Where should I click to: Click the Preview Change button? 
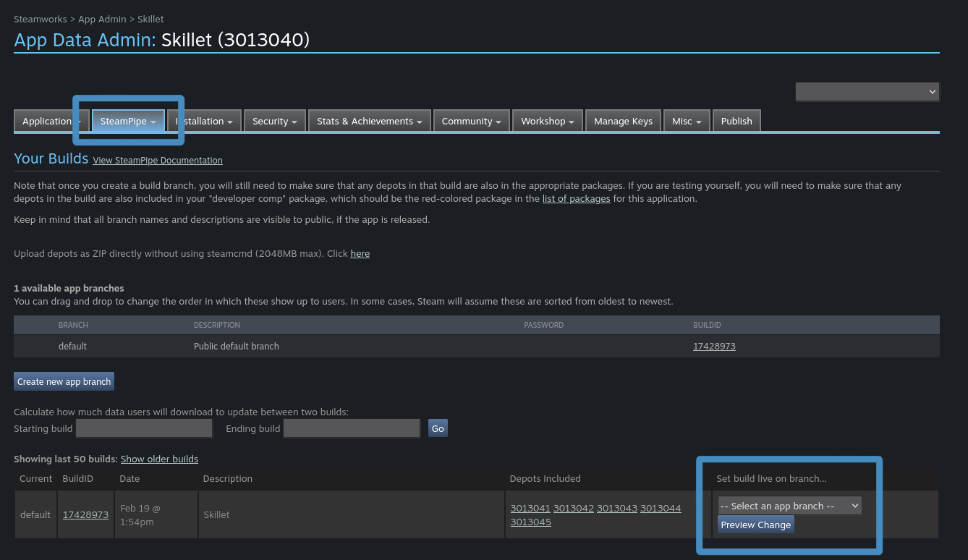pos(755,525)
